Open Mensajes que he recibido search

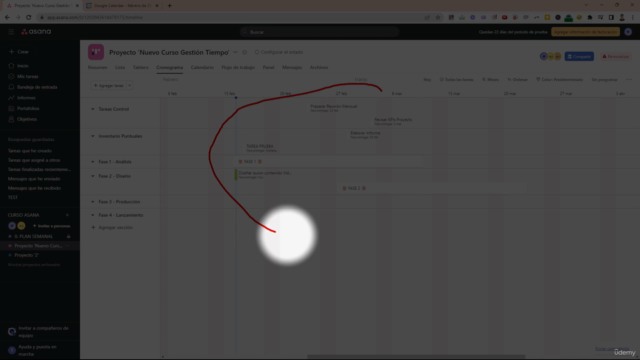[x=34, y=188]
